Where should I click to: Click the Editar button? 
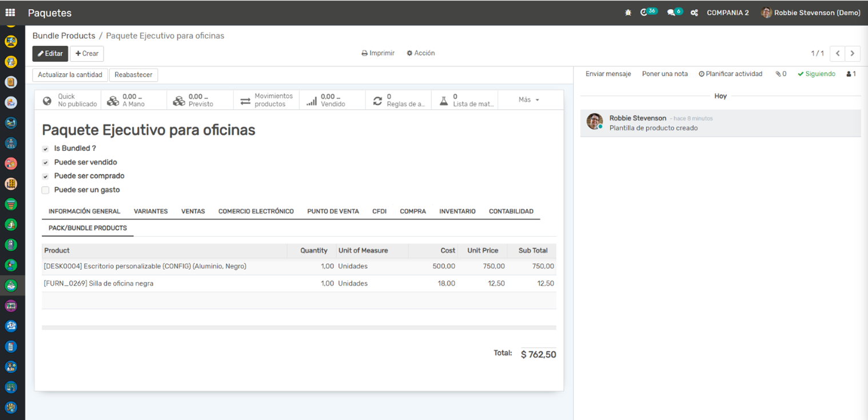tap(50, 54)
